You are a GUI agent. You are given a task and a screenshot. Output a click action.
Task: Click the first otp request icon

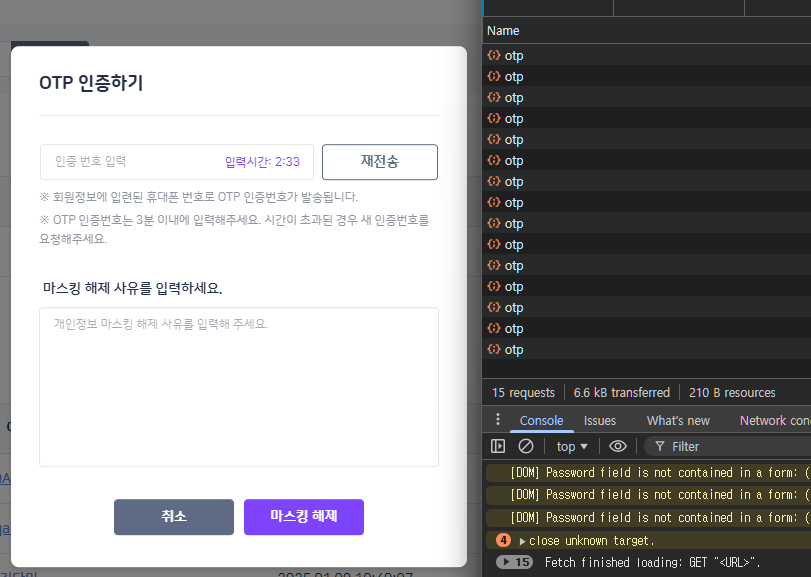494,56
